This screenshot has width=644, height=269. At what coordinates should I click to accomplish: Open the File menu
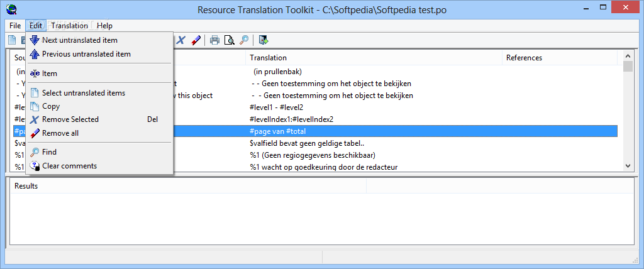coord(15,26)
